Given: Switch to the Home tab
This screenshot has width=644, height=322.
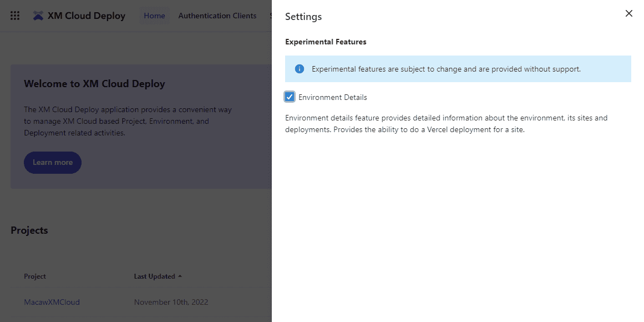Looking at the screenshot, I should click(154, 16).
